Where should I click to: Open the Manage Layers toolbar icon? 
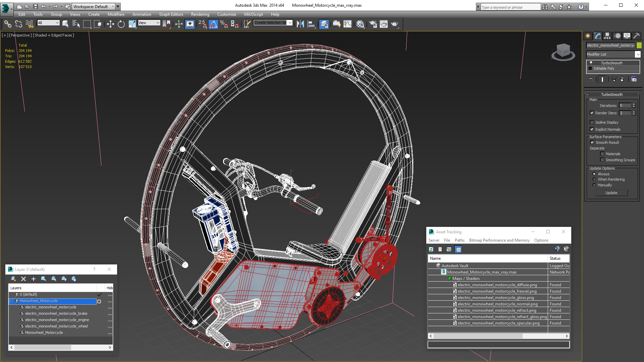click(324, 24)
